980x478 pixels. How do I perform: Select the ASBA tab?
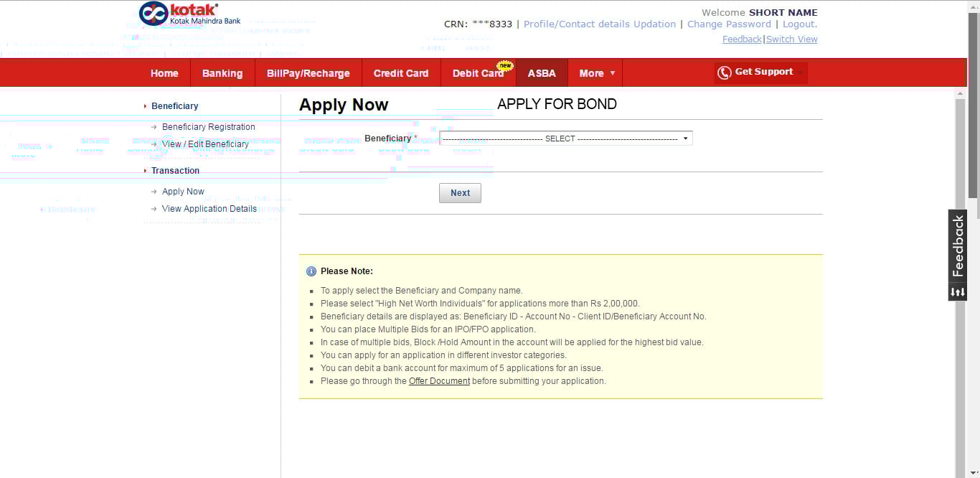tap(542, 73)
